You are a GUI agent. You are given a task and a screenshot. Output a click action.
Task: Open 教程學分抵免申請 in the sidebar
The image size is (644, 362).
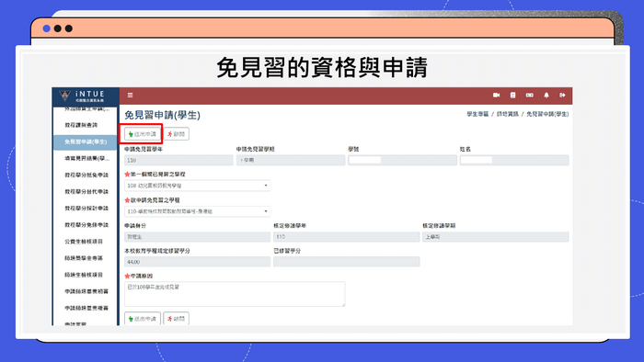pyautogui.click(x=86, y=175)
